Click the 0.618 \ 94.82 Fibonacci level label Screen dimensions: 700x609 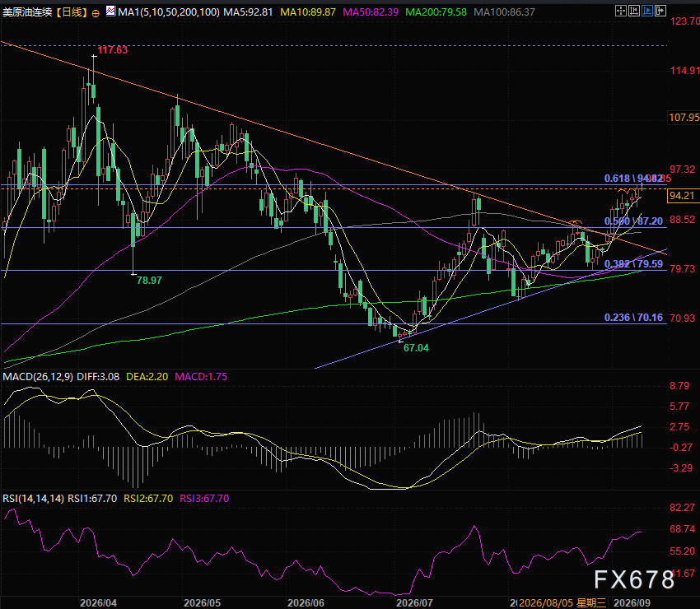633,179
